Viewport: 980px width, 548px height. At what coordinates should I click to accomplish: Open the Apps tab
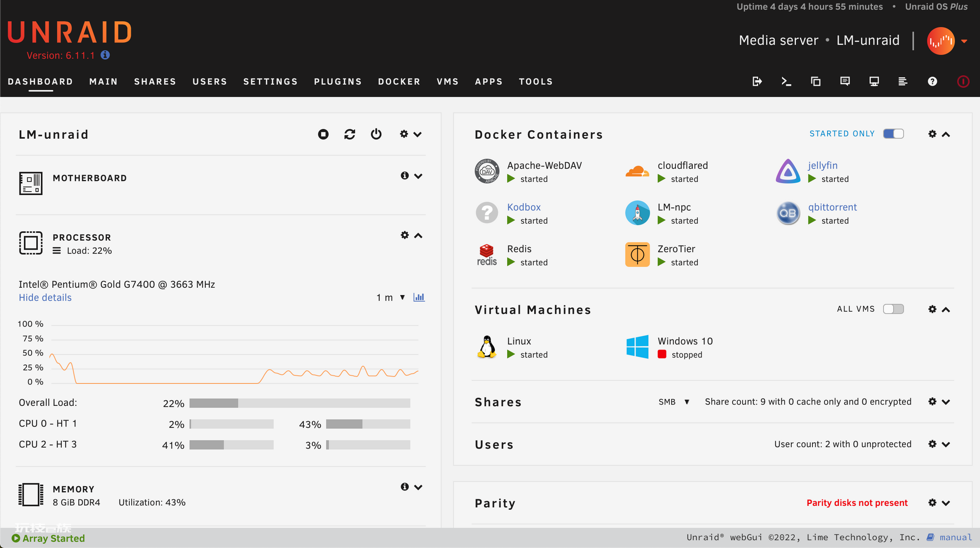click(x=489, y=81)
